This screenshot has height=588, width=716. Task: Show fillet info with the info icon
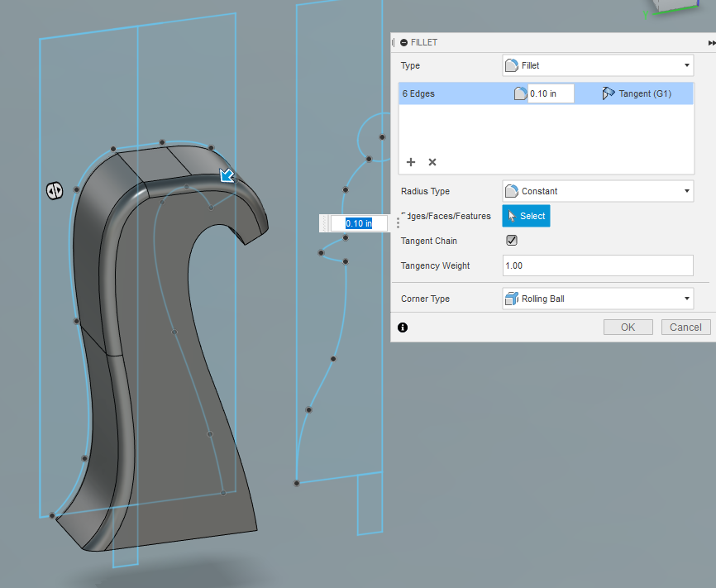403,327
